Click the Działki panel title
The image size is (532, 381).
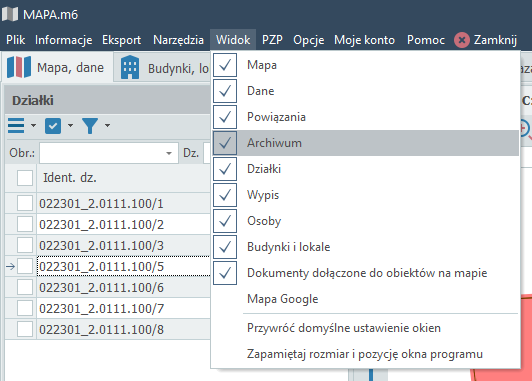[33, 100]
